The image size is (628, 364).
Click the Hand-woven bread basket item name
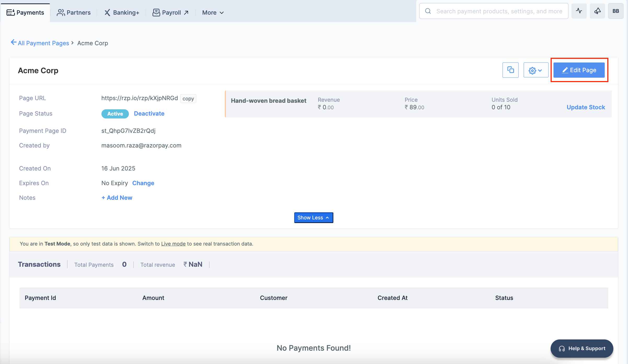269,101
